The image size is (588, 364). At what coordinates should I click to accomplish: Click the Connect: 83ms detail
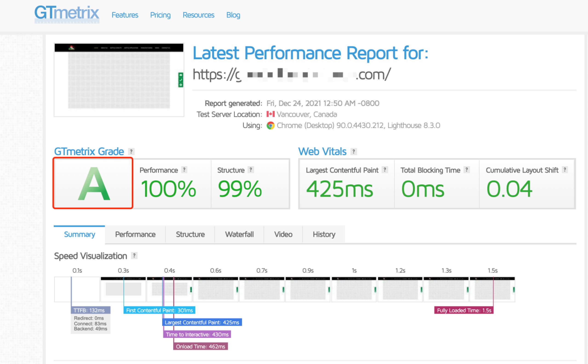coord(90,324)
